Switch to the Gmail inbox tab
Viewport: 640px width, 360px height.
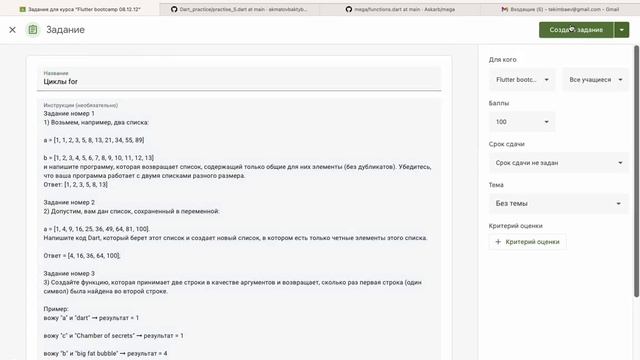(560, 9)
